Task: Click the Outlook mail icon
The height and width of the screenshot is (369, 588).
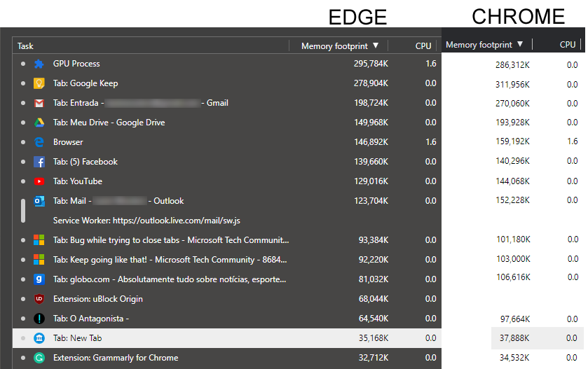Action: [39, 201]
